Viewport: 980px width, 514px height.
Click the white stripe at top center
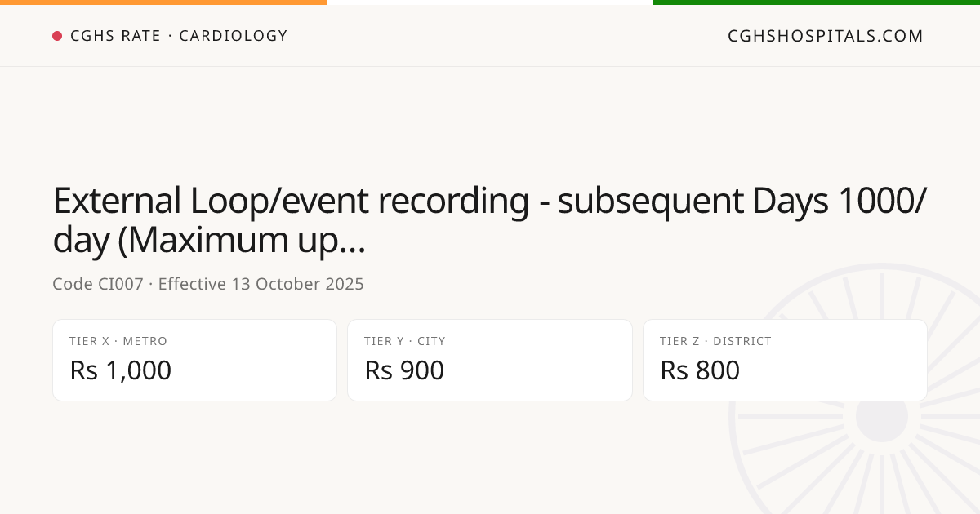[x=490, y=2]
